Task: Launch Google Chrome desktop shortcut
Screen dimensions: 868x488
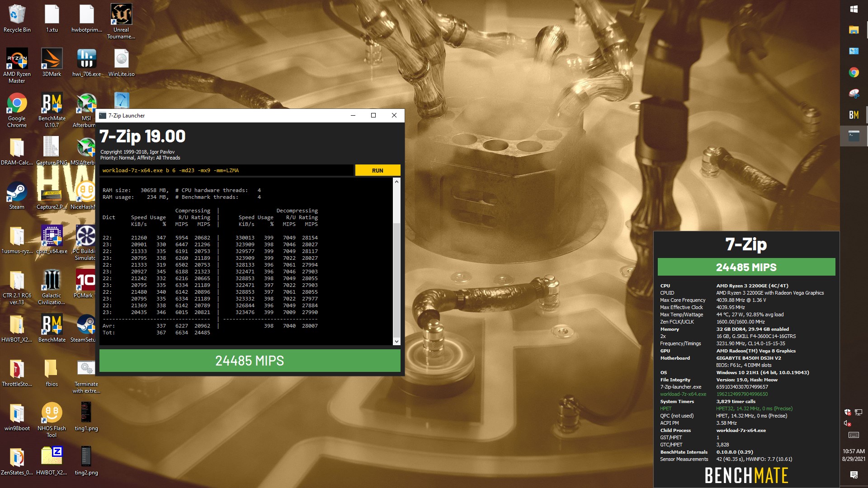Action: [x=17, y=110]
